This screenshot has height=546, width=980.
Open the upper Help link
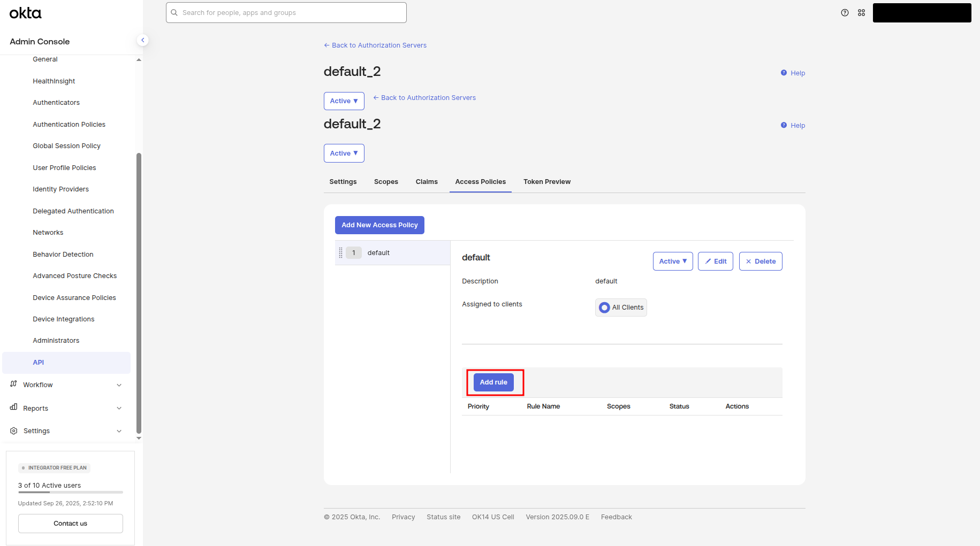(793, 73)
